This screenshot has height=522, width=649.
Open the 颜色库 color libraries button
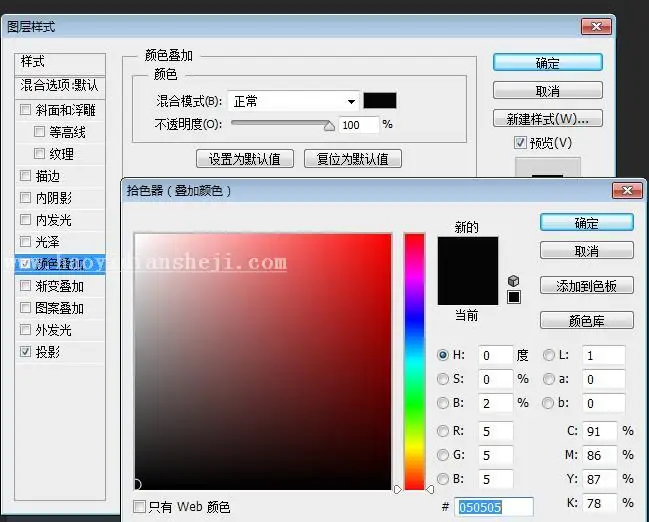tap(587, 320)
